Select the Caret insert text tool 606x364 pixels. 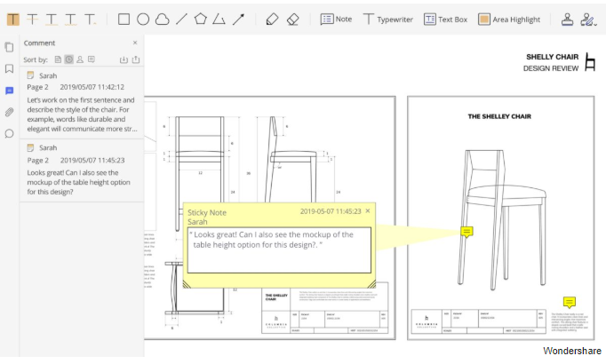tap(90, 19)
